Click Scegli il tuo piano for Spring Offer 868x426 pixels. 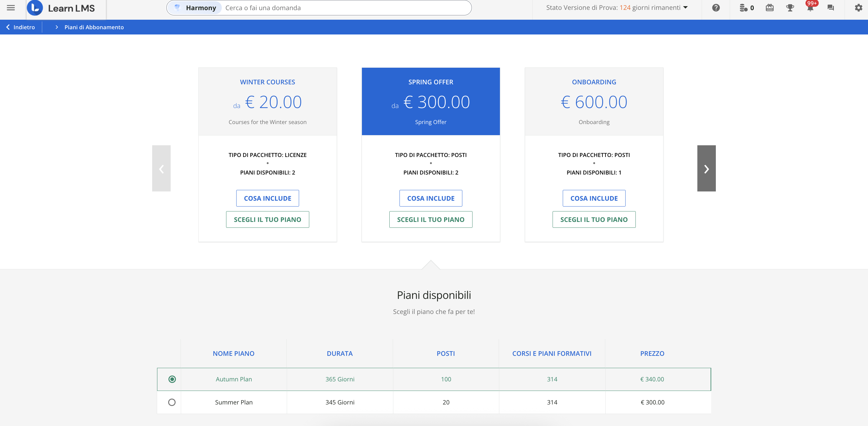431,219
